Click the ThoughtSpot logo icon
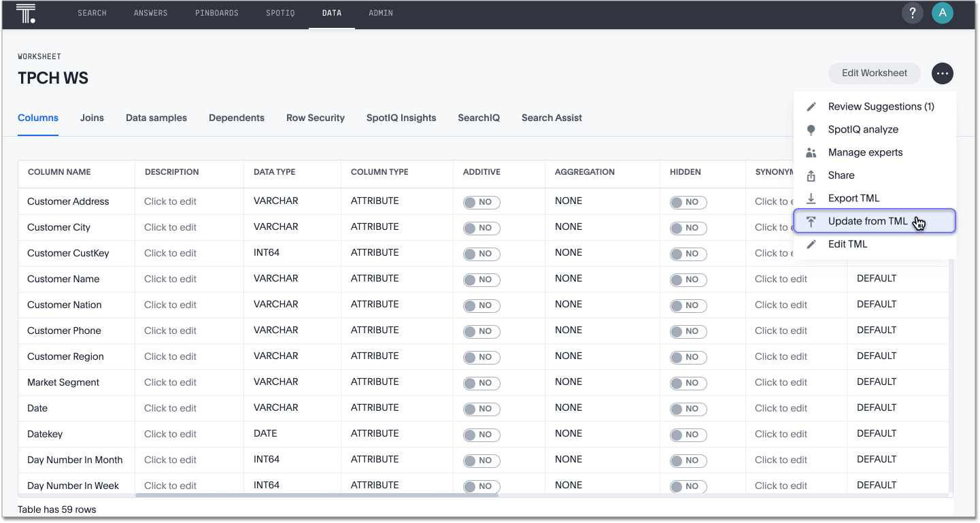Screen dimensions: 980x523 (26, 13)
